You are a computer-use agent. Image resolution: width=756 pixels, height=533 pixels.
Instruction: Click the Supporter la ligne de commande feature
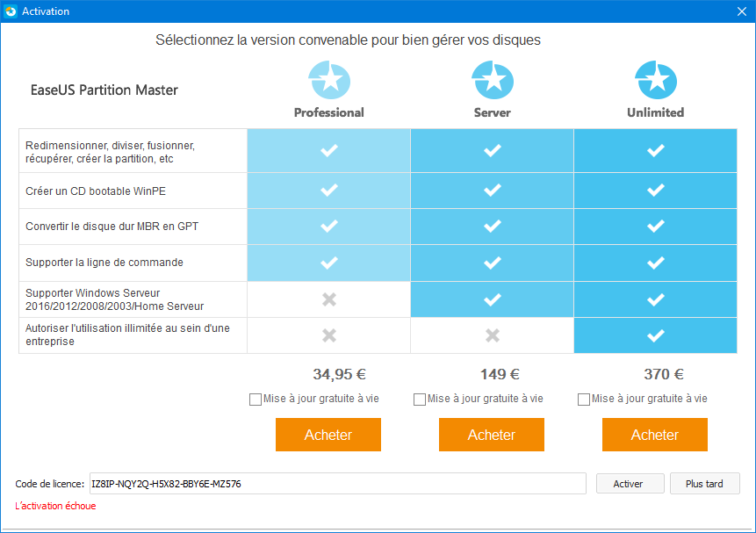[x=104, y=263]
